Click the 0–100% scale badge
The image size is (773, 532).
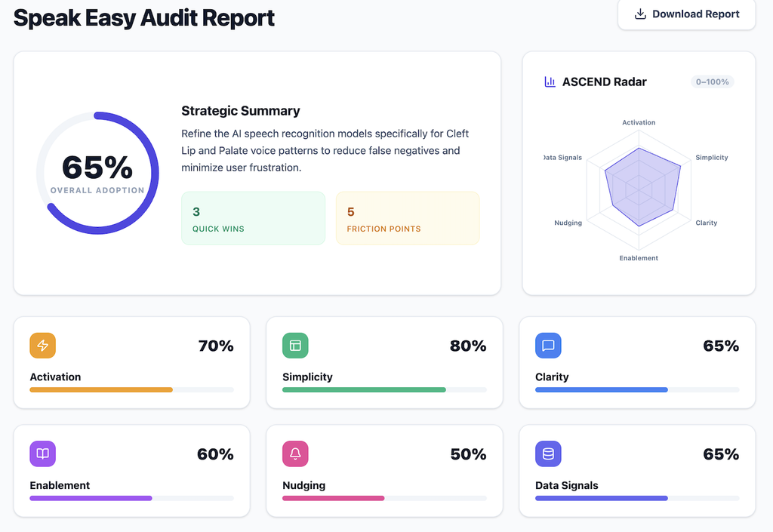(713, 81)
